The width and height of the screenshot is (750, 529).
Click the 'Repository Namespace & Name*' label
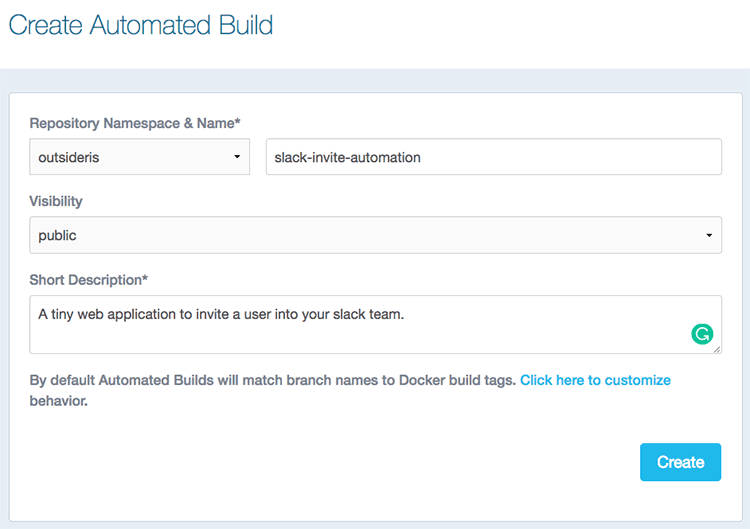point(135,123)
